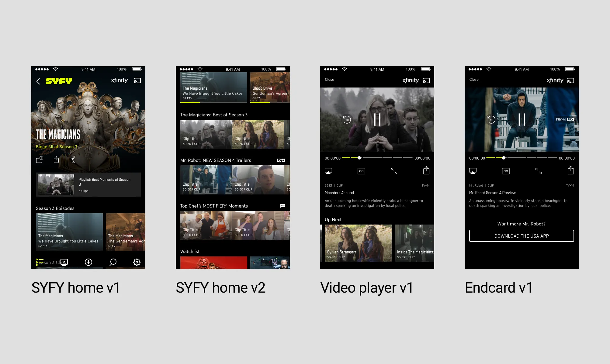The width and height of the screenshot is (610, 364).
Task: Tap the plus circle tab in the bottom navigation
Action: point(88,262)
